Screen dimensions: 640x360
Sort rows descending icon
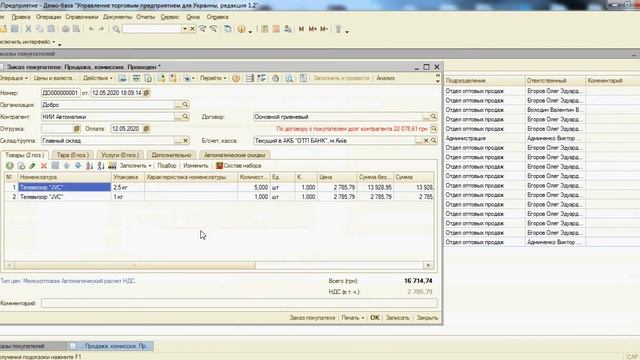[101, 166]
